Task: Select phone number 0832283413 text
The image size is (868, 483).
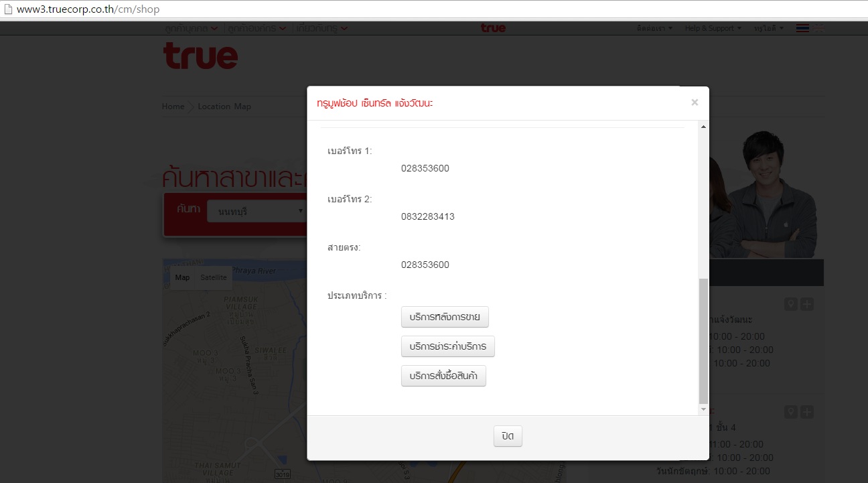Action: (428, 216)
